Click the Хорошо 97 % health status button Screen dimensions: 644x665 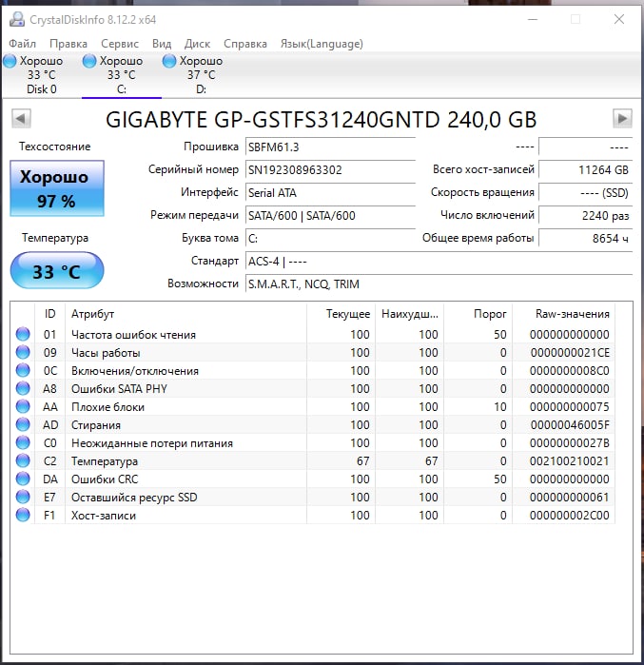57,188
